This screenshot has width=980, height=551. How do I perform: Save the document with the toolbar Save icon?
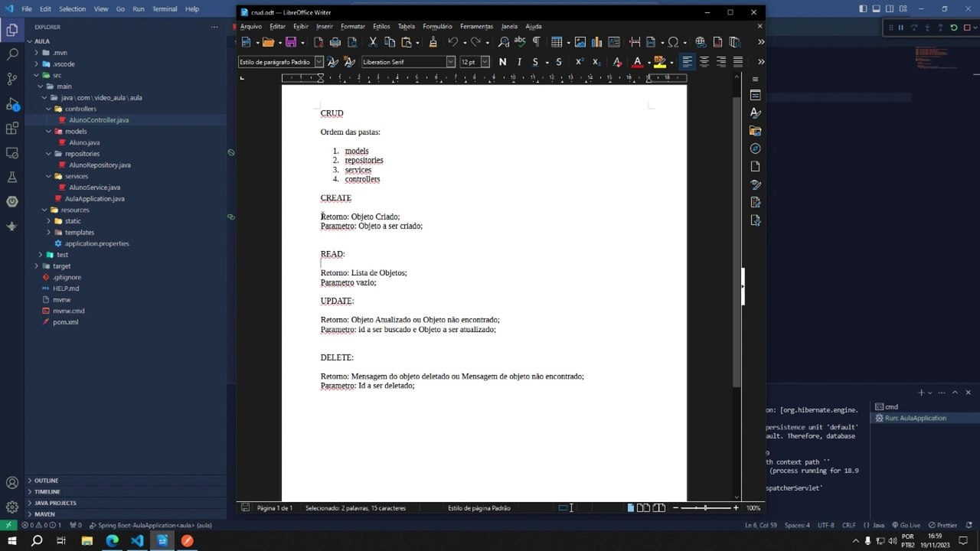(290, 42)
